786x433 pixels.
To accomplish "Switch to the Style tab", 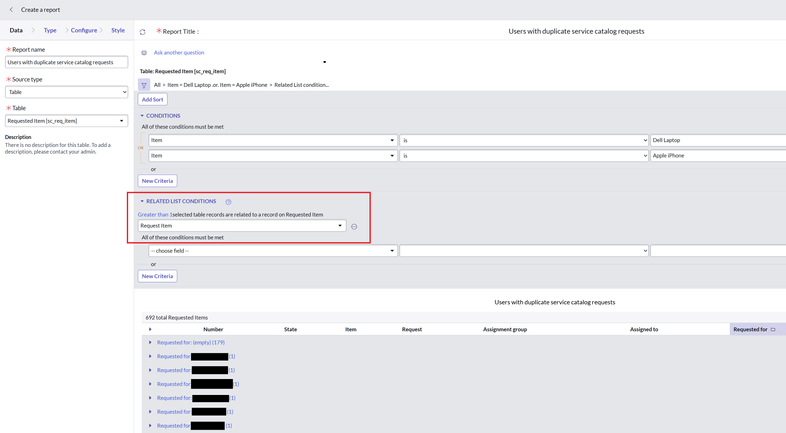I will coord(118,31).
